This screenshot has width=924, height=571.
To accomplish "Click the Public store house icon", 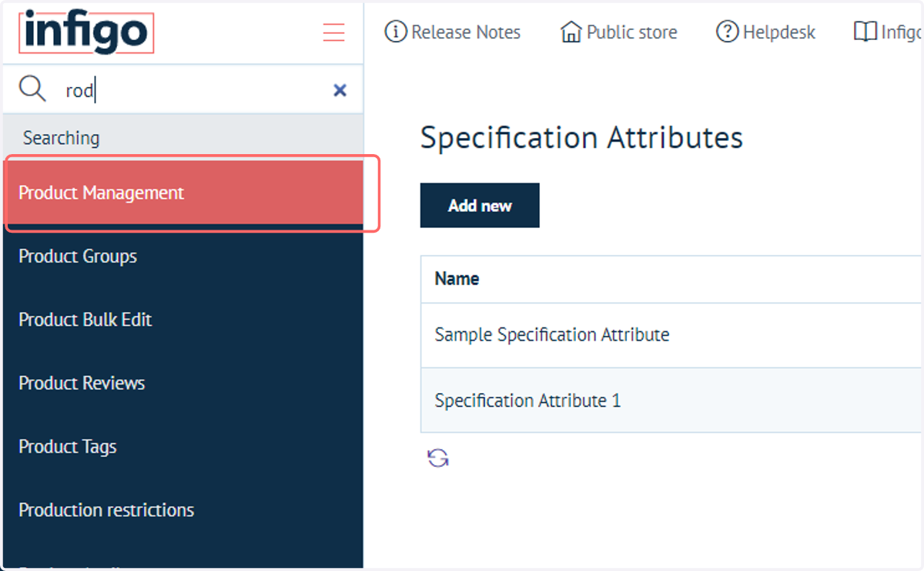I will pyautogui.click(x=571, y=32).
